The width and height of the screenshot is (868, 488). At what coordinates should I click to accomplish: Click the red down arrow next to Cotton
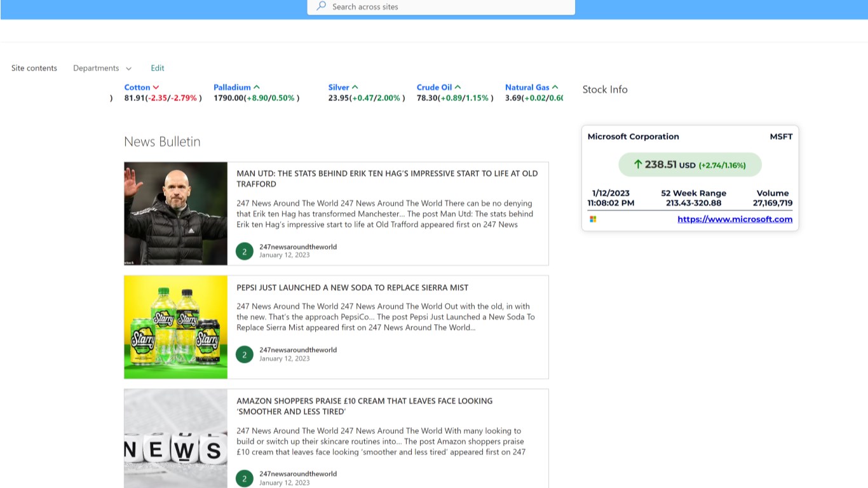156,87
